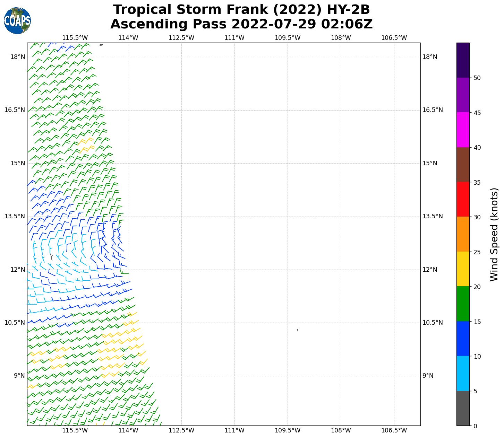504x438 pixels.
Task: Select the dark purple top color band
Action: (x=463, y=60)
